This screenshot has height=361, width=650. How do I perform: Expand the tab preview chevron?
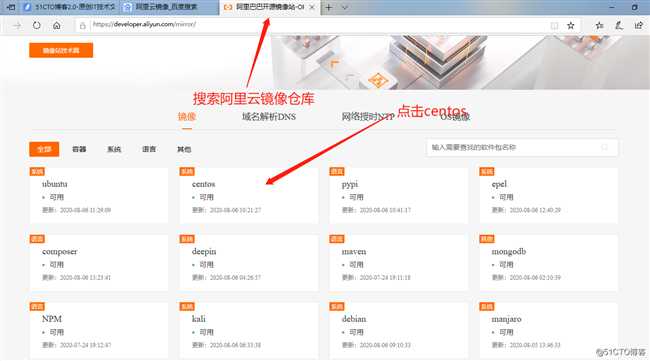[344, 7]
